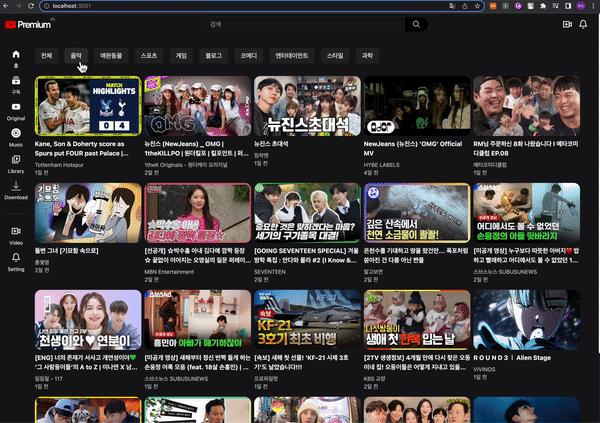Open the RM님 메타코미디클럽 EP.08 thumbnail

[x=527, y=106]
